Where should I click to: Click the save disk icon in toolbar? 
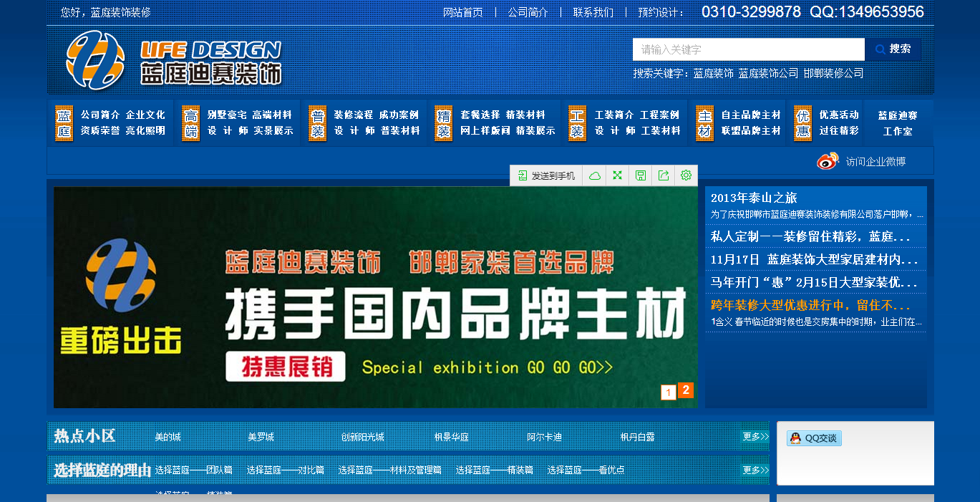coord(641,175)
